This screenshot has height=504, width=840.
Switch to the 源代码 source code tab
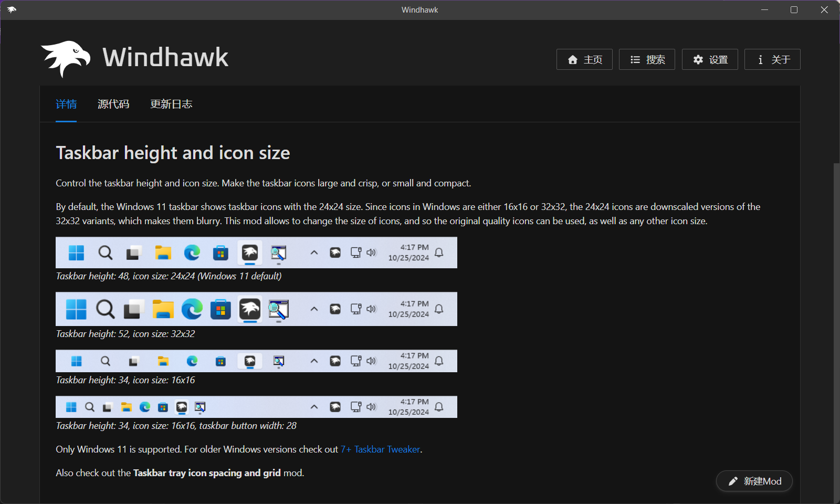[113, 104]
